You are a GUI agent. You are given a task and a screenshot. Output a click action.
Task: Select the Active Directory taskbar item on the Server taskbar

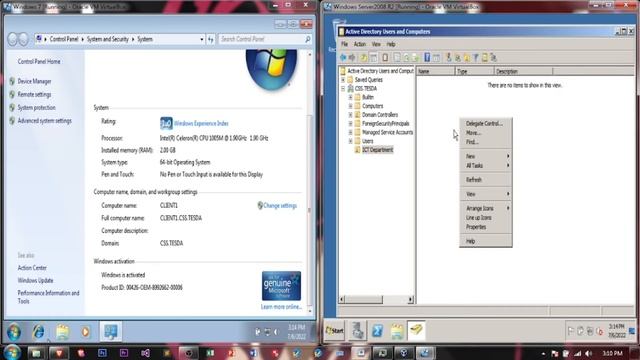[x=416, y=331]
